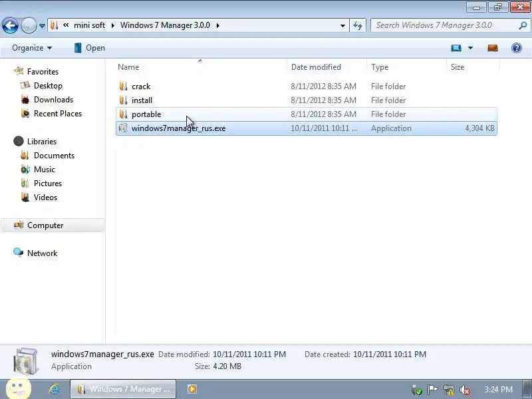Click large file thumbnail in details pane
Screen dimensions: 532x399
coord(25,360)
